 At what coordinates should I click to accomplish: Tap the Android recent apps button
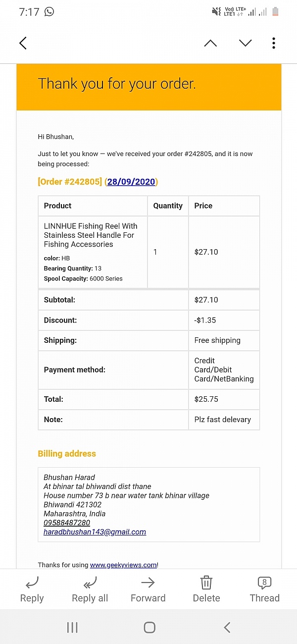click(72, 628)
